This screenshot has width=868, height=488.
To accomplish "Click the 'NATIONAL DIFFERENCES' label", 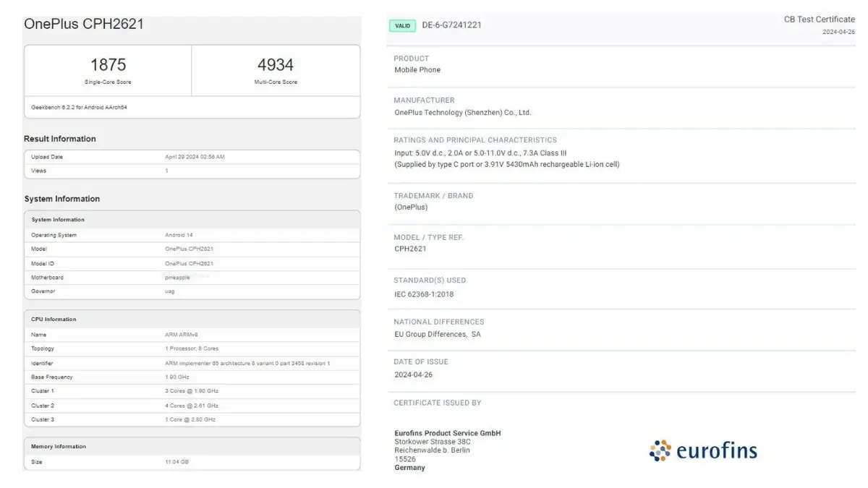I will click(439, 322).
